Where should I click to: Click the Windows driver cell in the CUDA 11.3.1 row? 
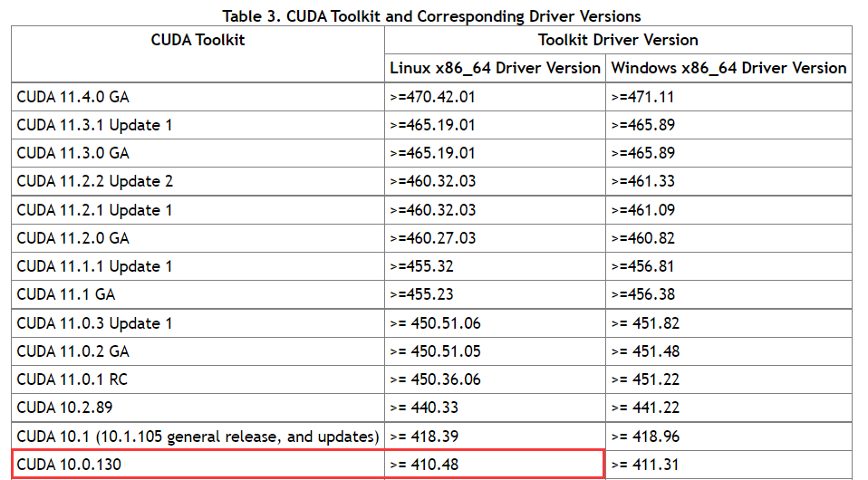728,125
